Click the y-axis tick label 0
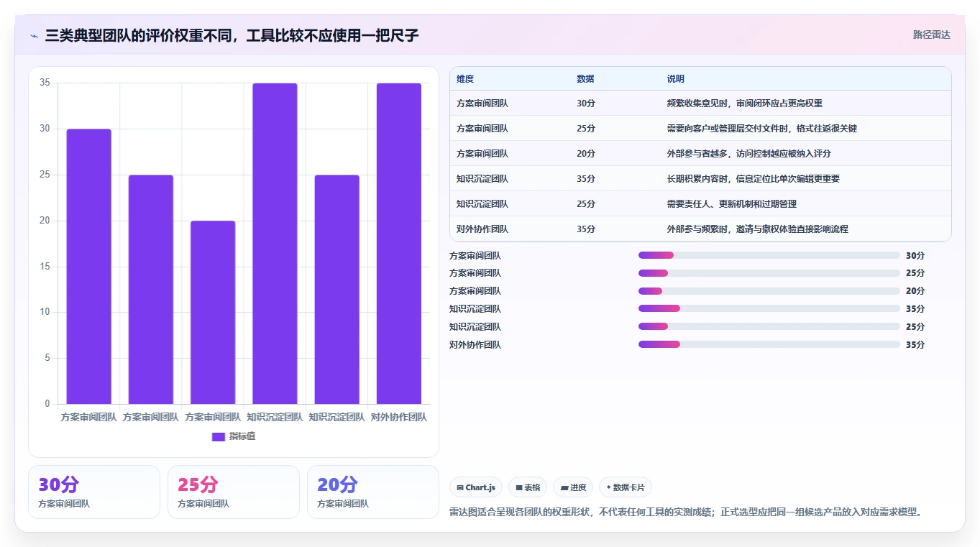This screenshot has height=547, width=980. [x=47, y=404]
